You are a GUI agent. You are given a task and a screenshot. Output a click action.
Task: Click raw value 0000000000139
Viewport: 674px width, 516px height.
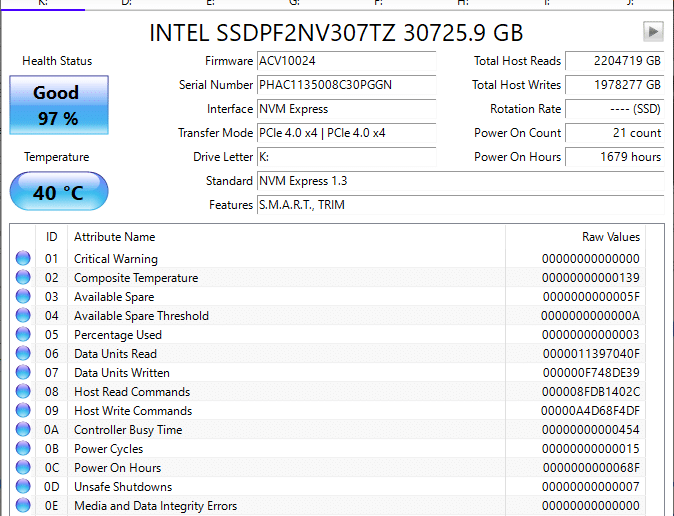[x=591, y=278]
